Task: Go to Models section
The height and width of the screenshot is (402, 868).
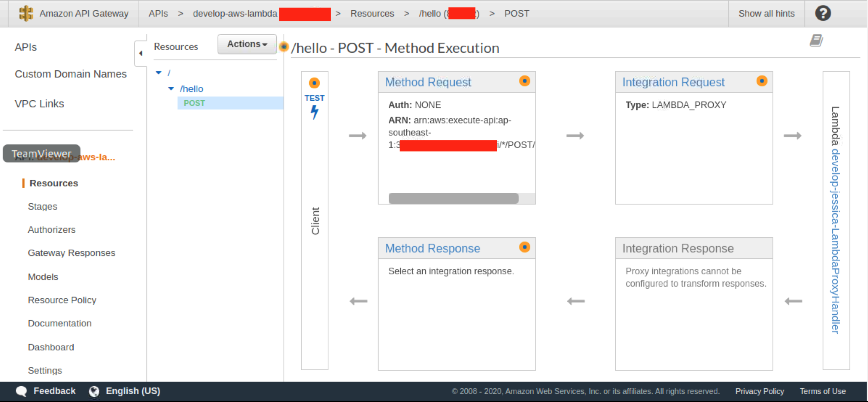Action: point(43,277)
